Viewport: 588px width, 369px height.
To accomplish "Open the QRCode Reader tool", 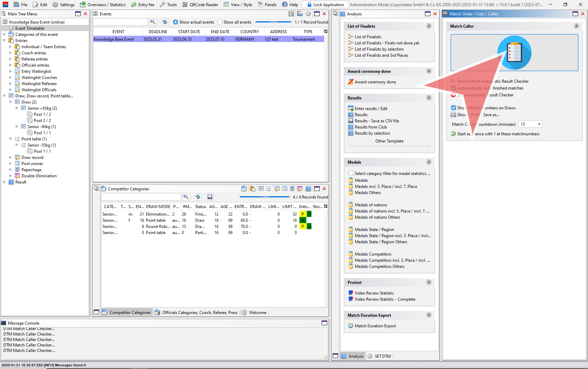I will (x=200, y=4).
